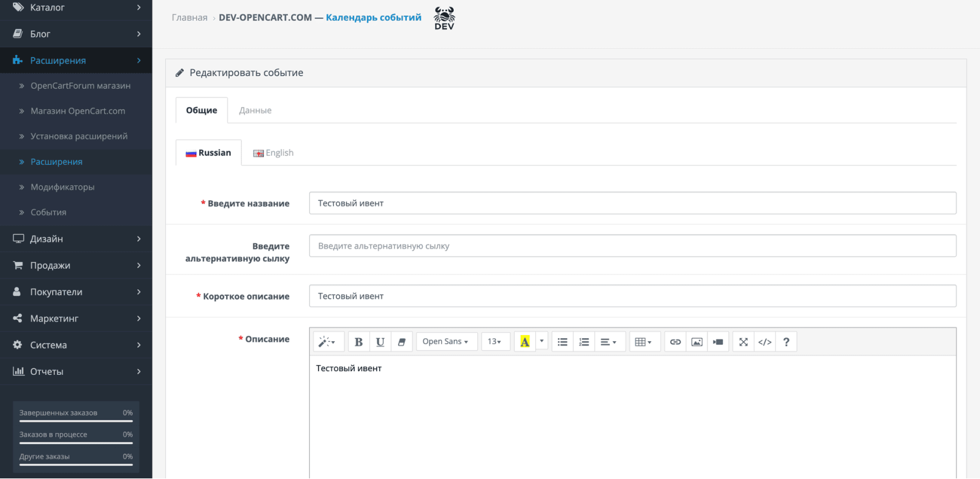Click the Система chevron arrow

tap(139, 345)
